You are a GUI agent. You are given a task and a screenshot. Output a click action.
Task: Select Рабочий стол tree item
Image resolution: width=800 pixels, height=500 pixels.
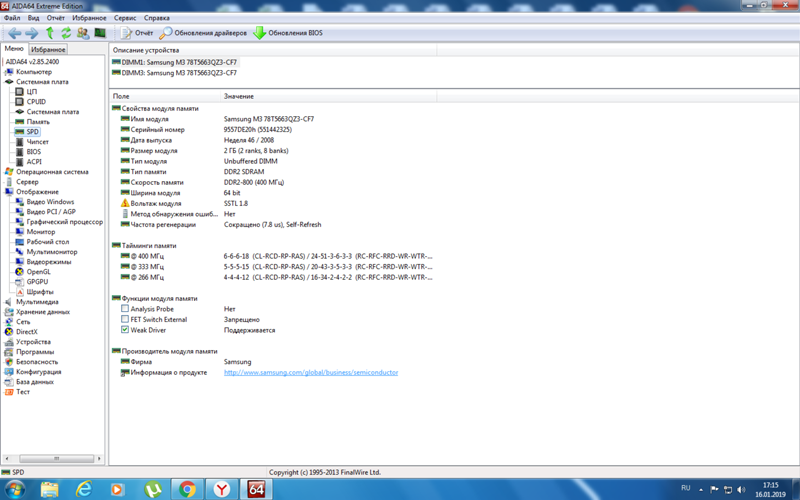[x=47, y=242]
